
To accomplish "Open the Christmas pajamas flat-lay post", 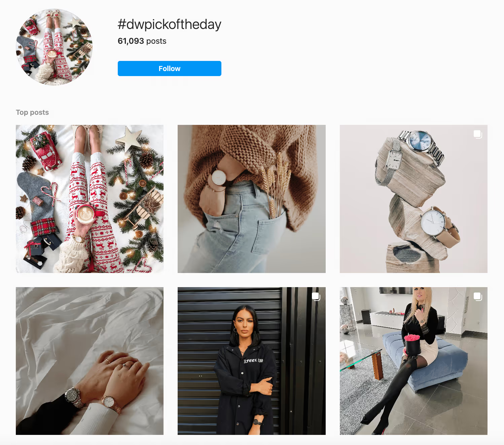I will pyautogui.click(x=89, y=199).
